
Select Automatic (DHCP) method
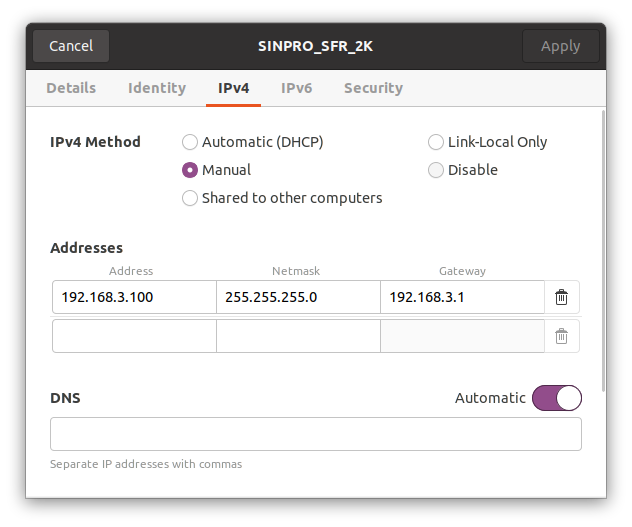tap(190, 142)
